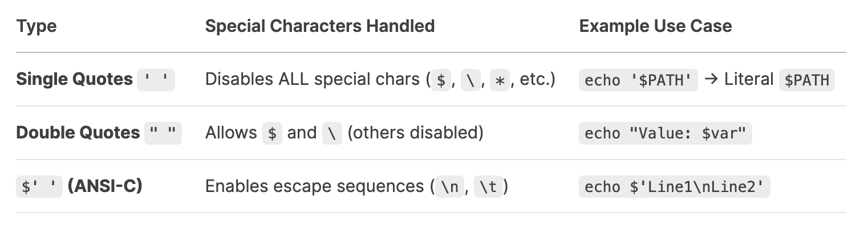Click the dollar chip in Double Quotes row

click(272, 133)
